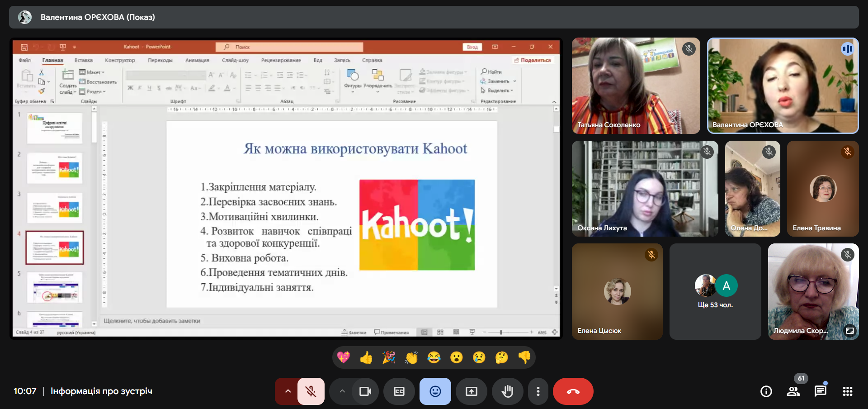This screenshot has width=868, height=409.
Task: Toggle closed captions
Action: [399, 391]
